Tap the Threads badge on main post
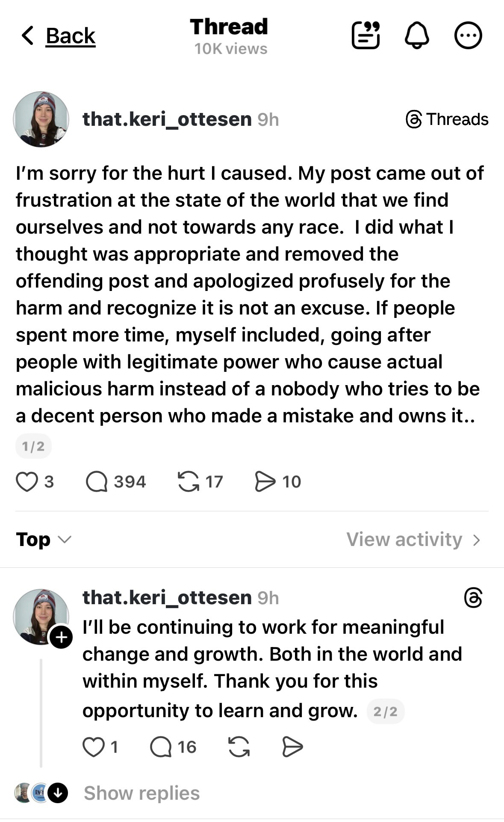Image resolution: width=504 pixels, height=822 pixels. pyautogui.click(x=447, y=119)
